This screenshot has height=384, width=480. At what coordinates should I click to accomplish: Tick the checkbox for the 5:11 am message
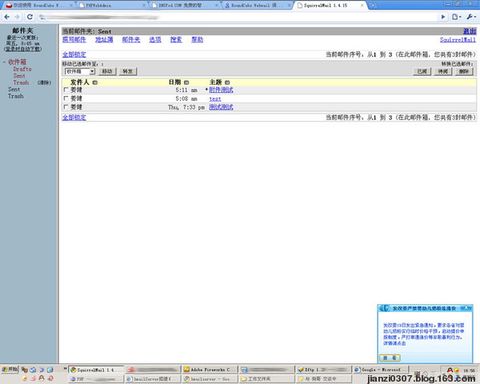66,90
